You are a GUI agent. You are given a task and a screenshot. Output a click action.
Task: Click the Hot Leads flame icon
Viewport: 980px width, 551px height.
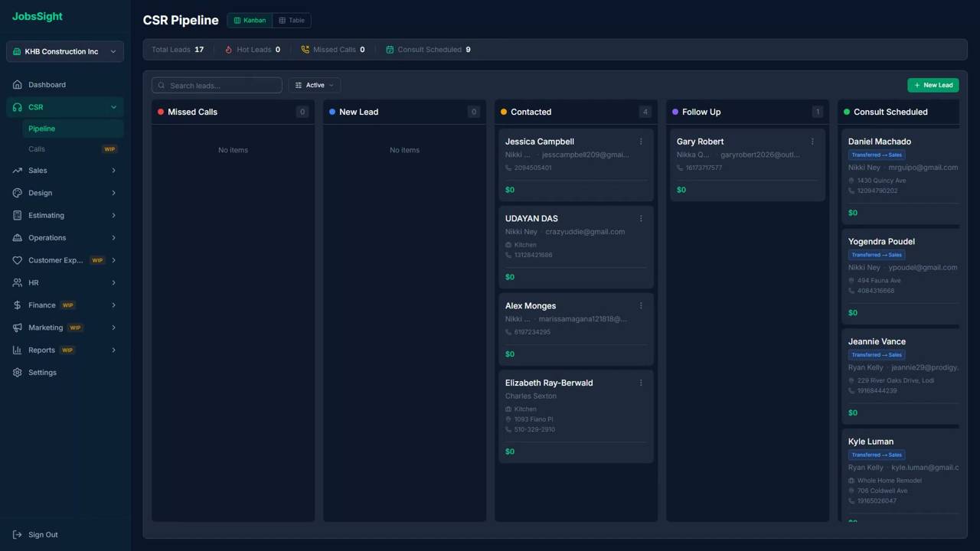228,50
